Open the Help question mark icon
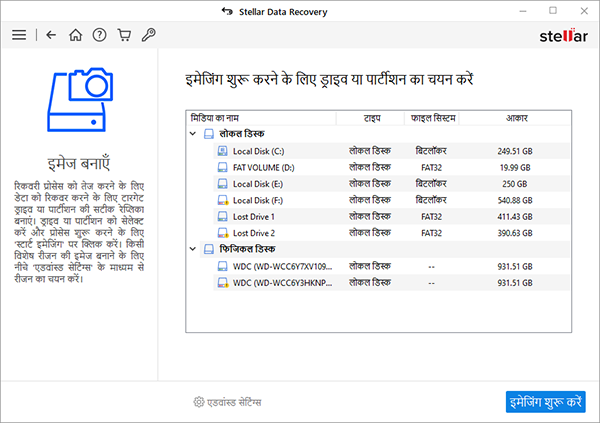600x423 pixels. click(100, 35)
